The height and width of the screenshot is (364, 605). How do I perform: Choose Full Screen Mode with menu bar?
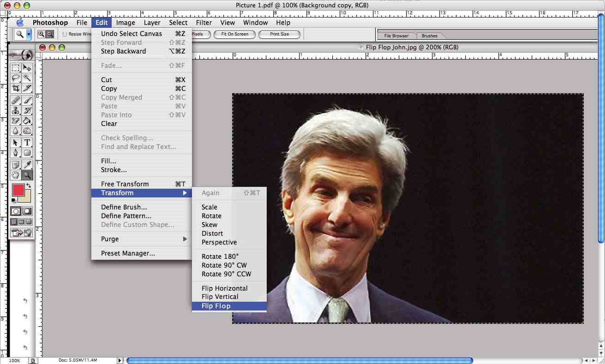[x=22, y=222]
